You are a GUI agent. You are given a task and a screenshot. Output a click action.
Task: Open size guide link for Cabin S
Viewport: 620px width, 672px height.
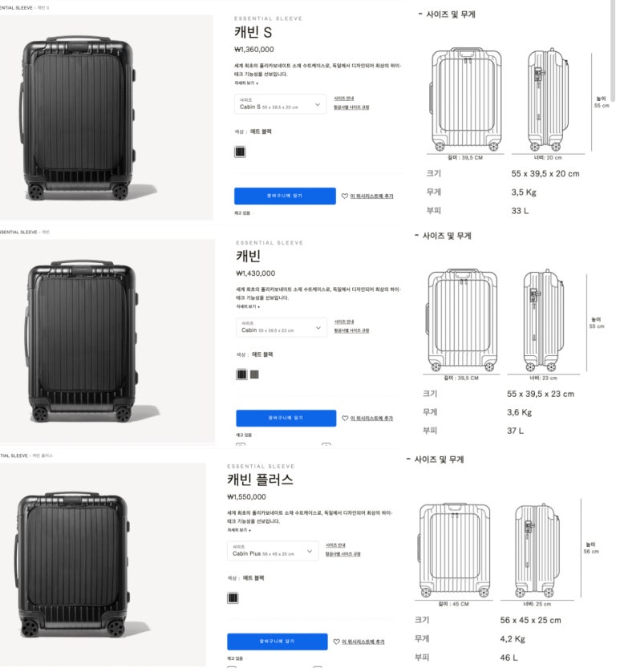(346, 99)
